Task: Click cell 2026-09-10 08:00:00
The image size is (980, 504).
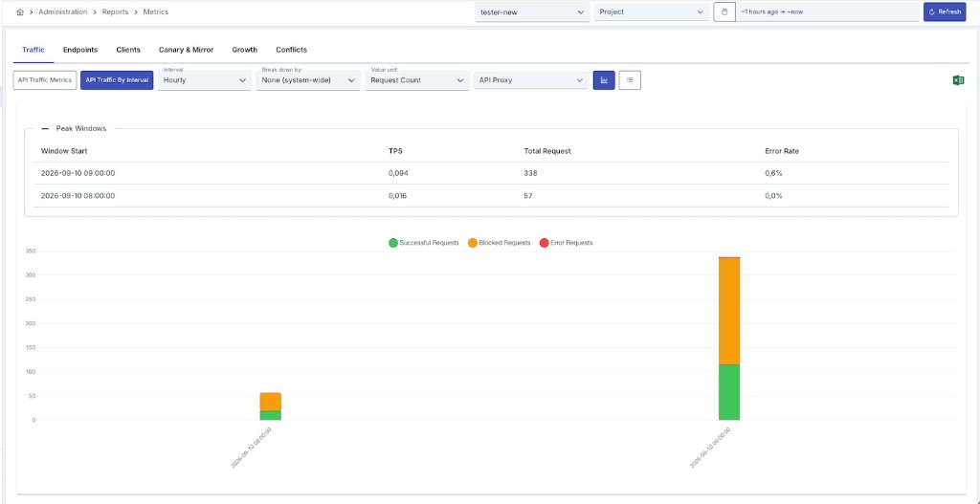Action: coord(78,195)
